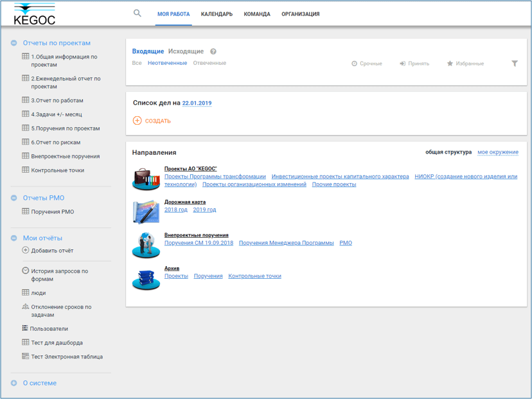Click the plus icon beside СОЗДАТЬ
532x399 pixels.
137,120
